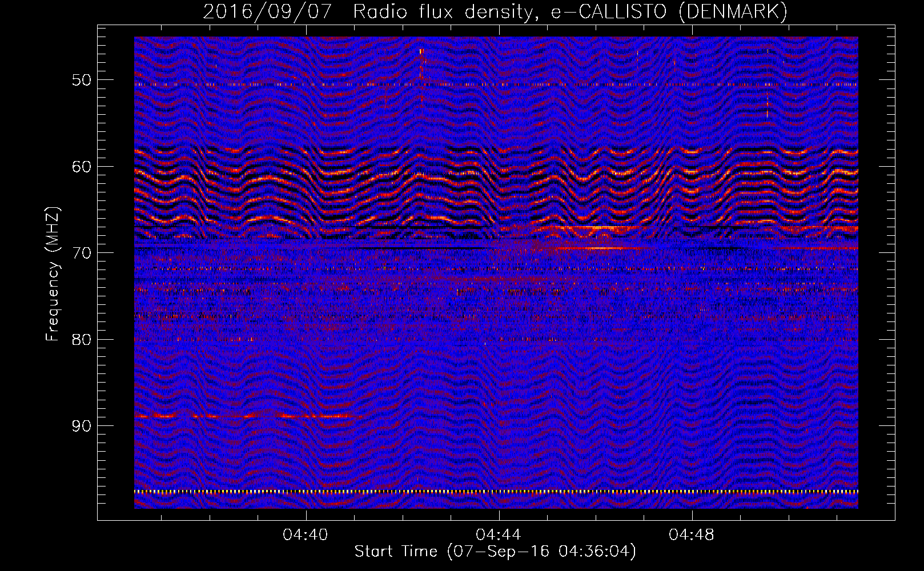Click the yellow dotted line near 98 MHz
924x571 pixels.
(x=496, y=491)
